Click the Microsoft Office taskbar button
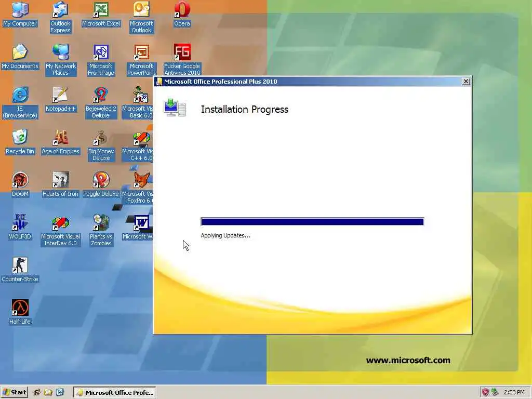 [x=115, y=393]
